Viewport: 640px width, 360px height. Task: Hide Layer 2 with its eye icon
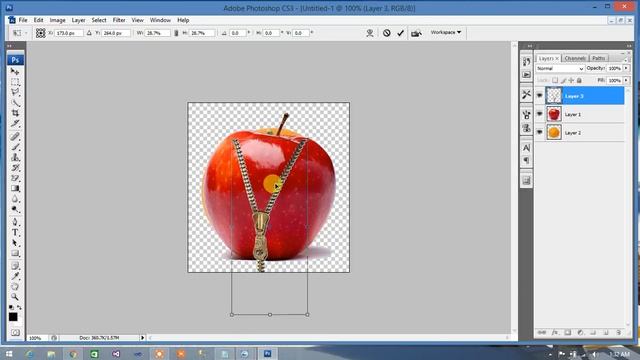pyautogui.click(x=540, y=132)
